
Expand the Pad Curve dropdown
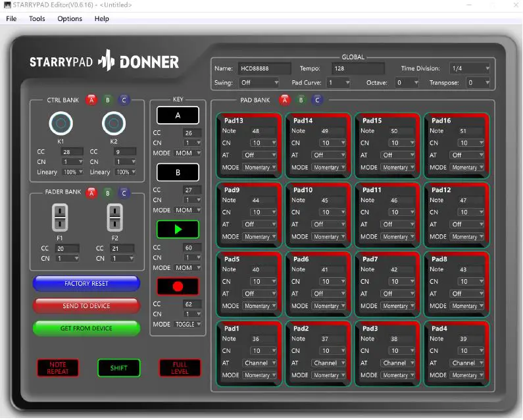coord(339,82)
